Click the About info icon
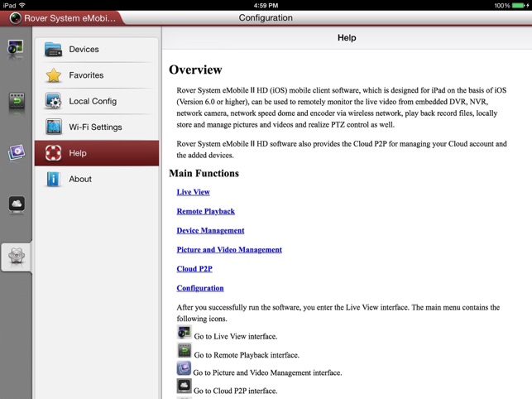Screen dimensions: 532x399 [x=53, y=179]
